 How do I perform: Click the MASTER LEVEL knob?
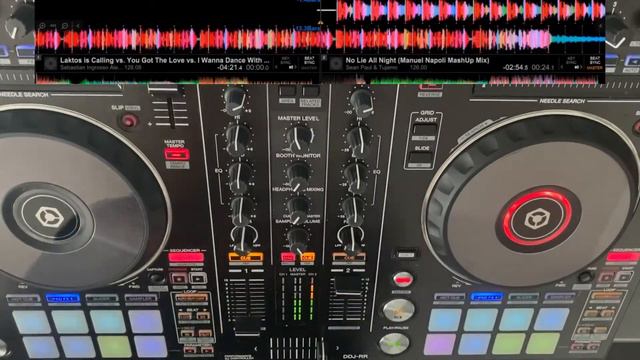click(299, 138)
